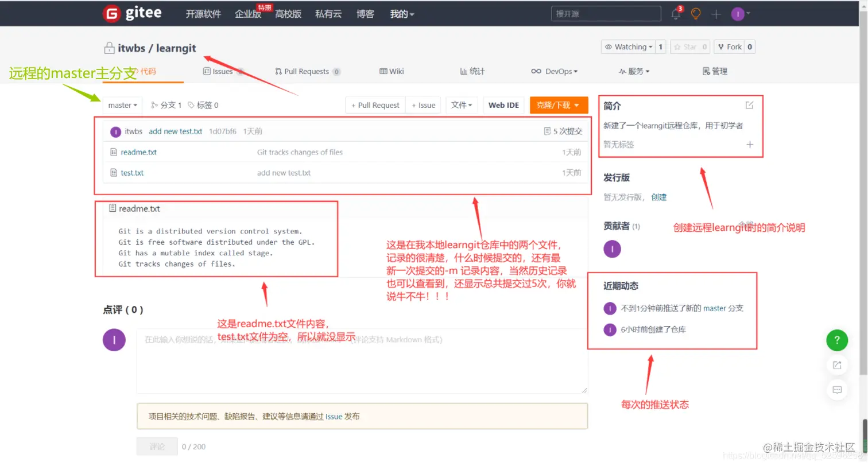Open the Web IDE
Image resolution: width=868 pixels, height=466 pixels.
(x=503, y=105)
